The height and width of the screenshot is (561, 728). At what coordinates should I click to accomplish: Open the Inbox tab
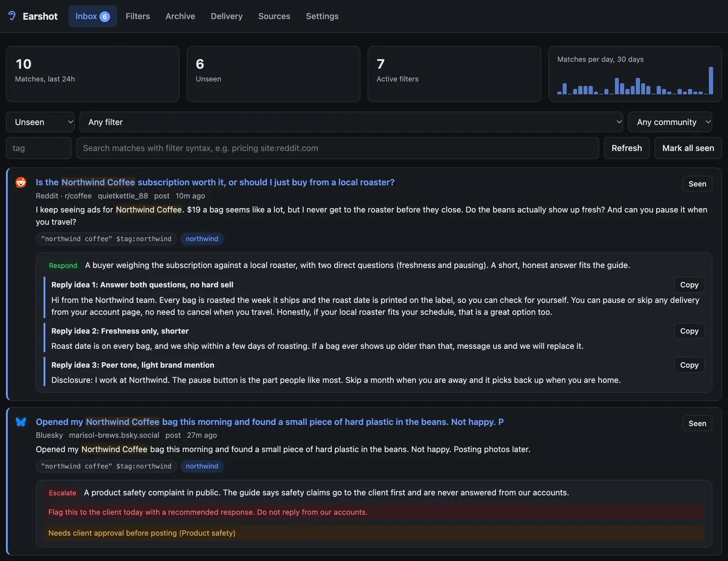(x=92, y=16)
